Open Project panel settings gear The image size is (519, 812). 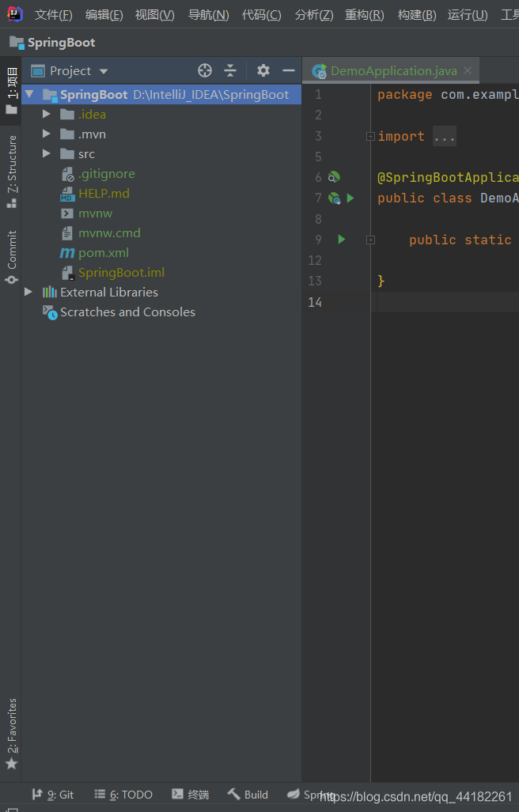(x=263, y=70)
